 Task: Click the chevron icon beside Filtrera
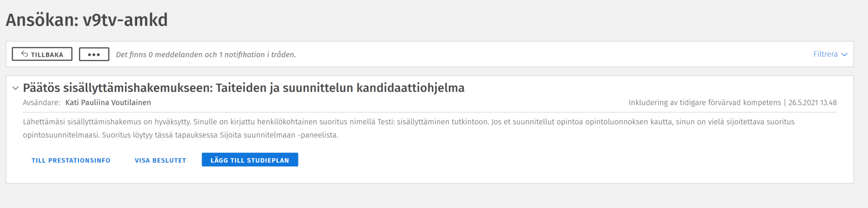coord(844,54)
